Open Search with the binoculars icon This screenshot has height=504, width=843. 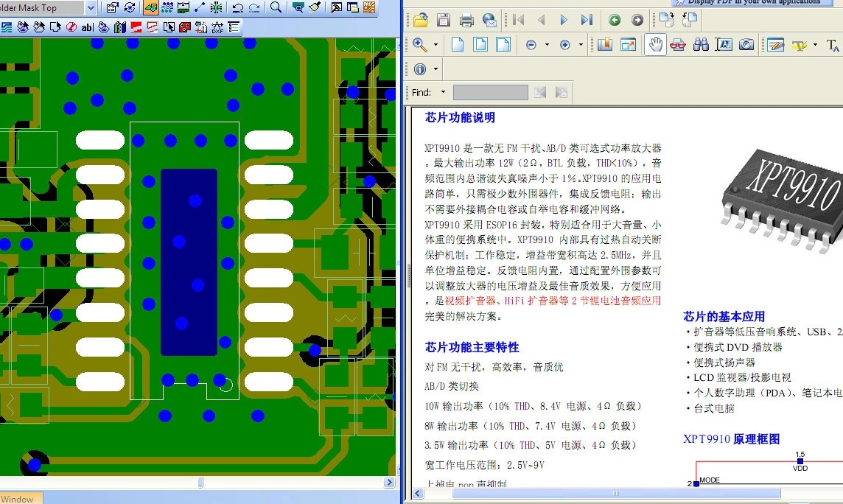(x=701, y=45)
